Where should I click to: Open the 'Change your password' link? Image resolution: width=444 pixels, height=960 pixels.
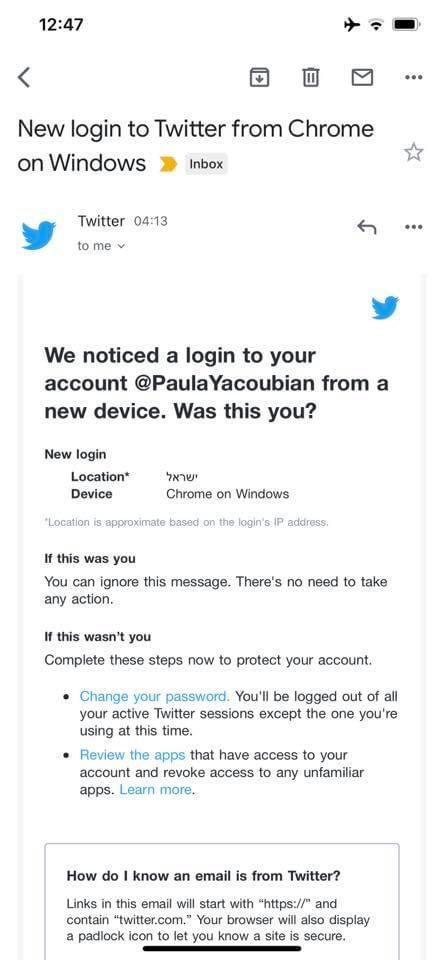point(154,696)
